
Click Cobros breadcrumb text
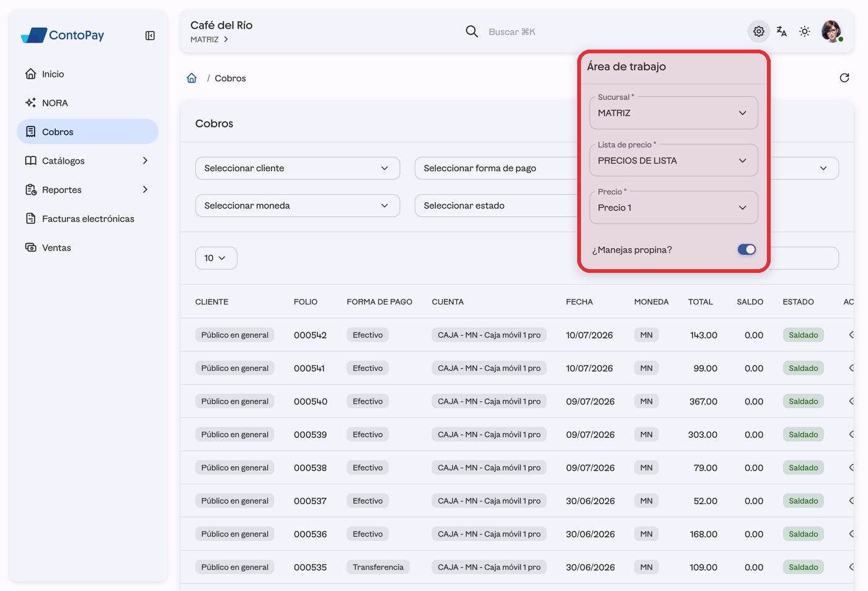[x=230, y=78]
